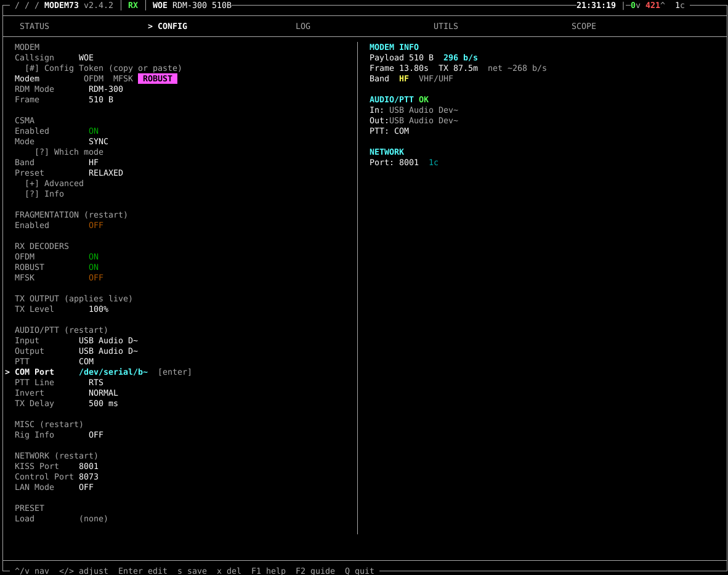
Task: Click the AUDIO/PTT OK status heading
Action: [x=399, y=100]
